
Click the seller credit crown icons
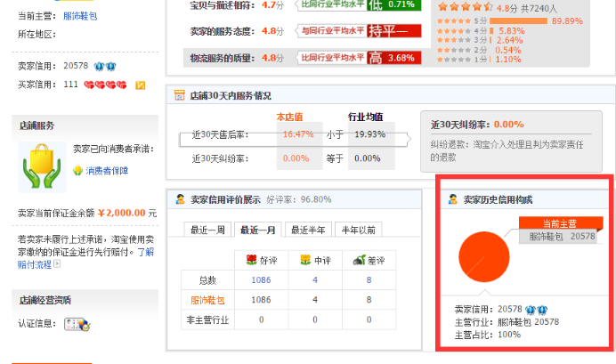[x=104, y=66]
